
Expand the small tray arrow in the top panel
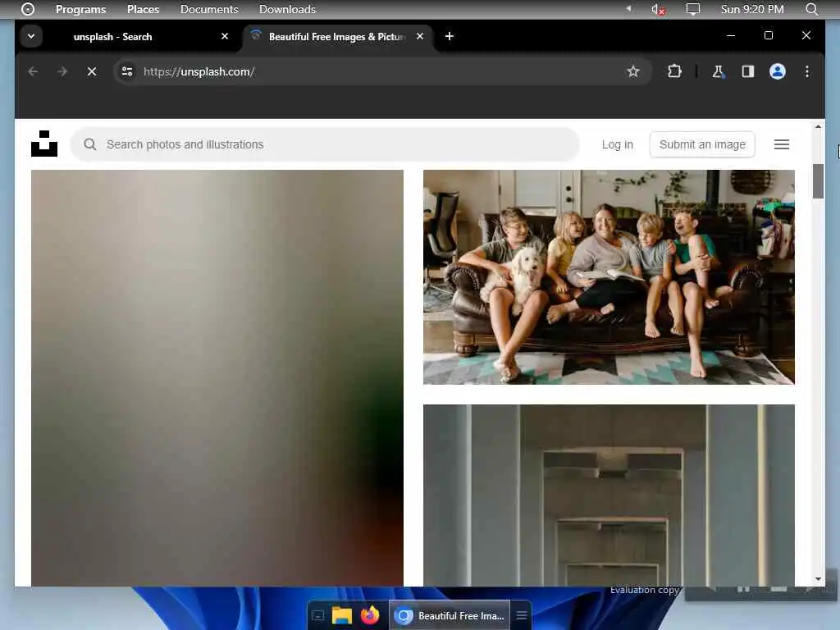628,8
